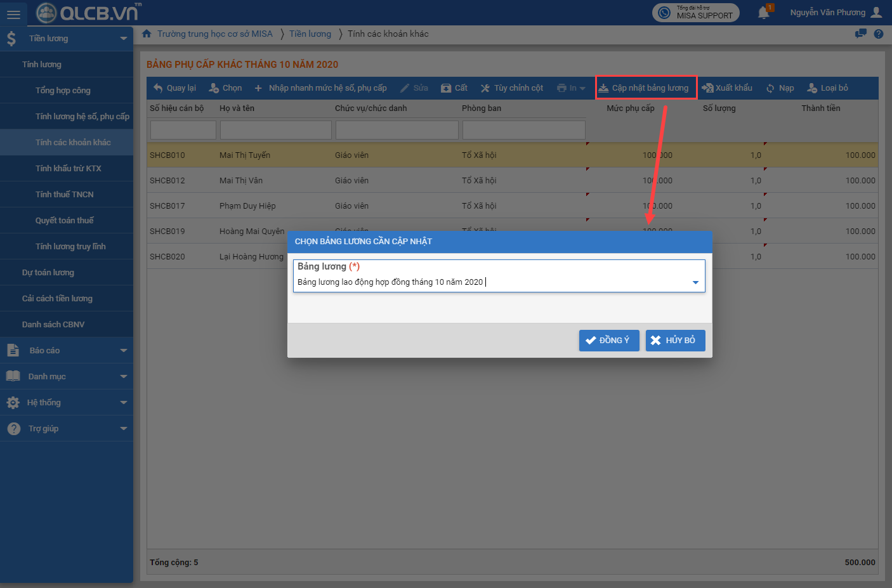Click the HỦY BỎ cancel button
This screenshot has width=892, height=588.
tap(675, 341)
